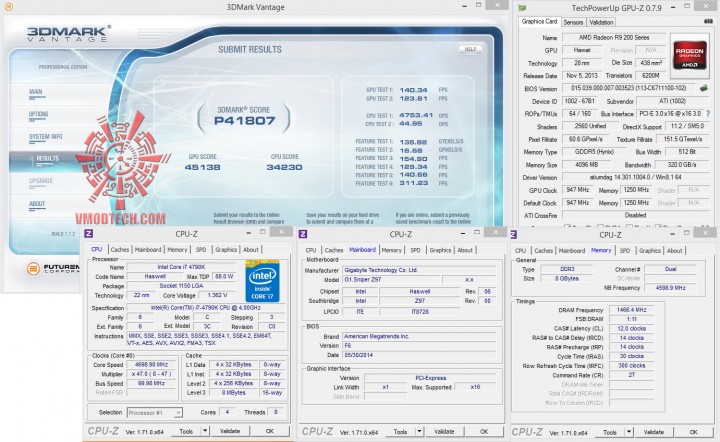Click the mainboard model G1.Sniper Z97
The image size is (720, 442).
[x=391, y=280]
